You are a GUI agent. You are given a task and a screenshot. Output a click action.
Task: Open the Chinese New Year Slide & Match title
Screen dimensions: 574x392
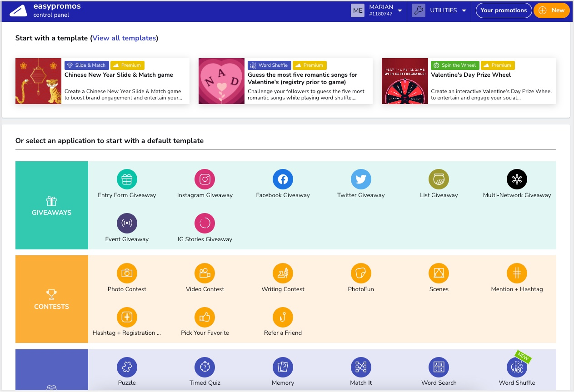(x=119, y=75)
